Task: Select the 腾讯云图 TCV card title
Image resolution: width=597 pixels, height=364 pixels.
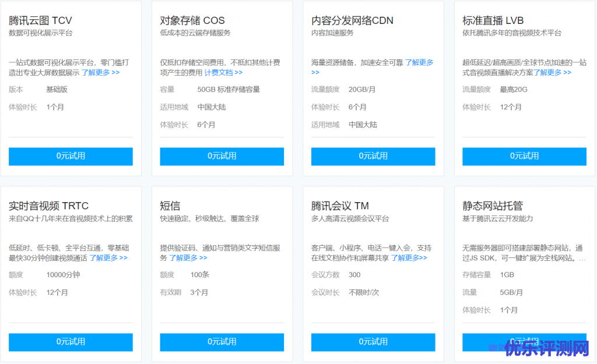Action: click(x=40, y=20)
